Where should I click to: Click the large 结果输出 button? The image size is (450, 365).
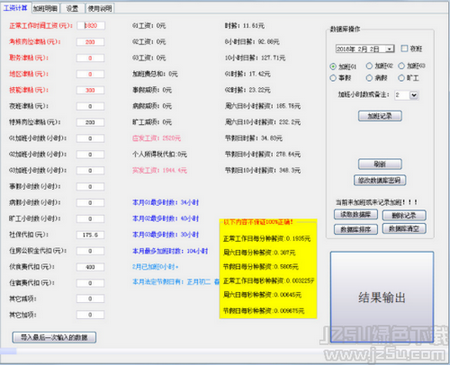(x=382, y=297)
